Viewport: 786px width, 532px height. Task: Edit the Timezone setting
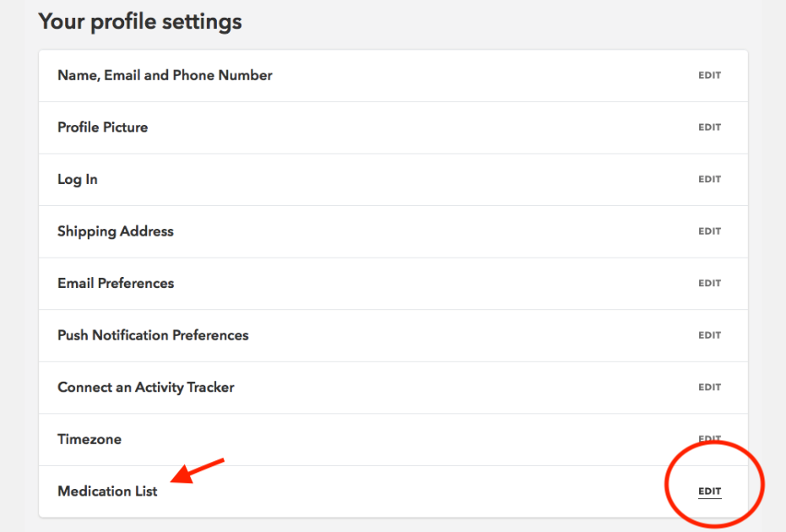[709, 439]
